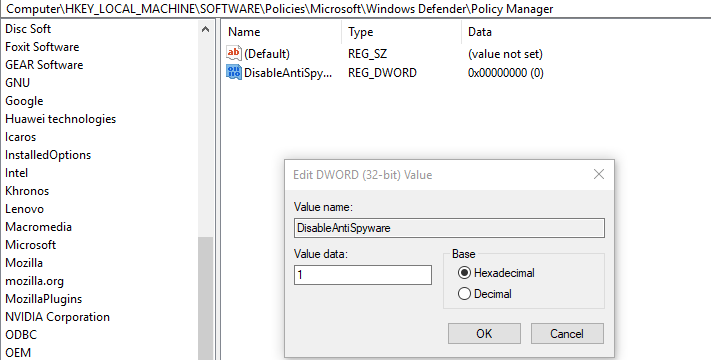711x360 pixels.
Task: Click the 0x00000000 (0) data cell
Action: (x=506, y=73)
